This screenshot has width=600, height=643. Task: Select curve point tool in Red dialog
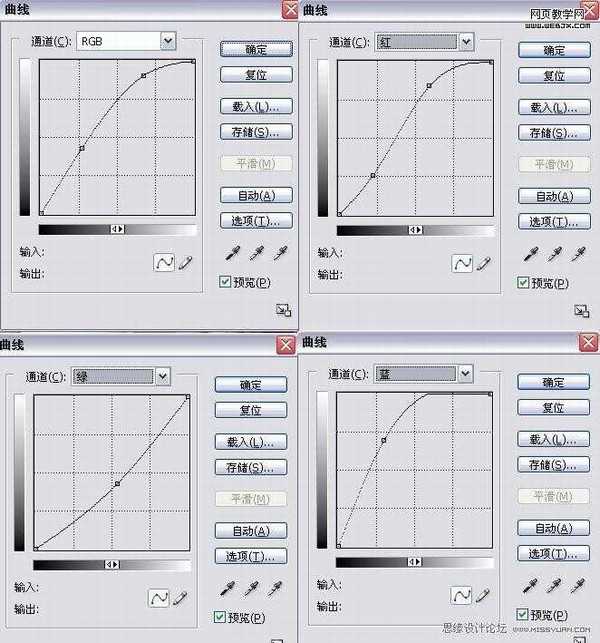click(462, 264)
